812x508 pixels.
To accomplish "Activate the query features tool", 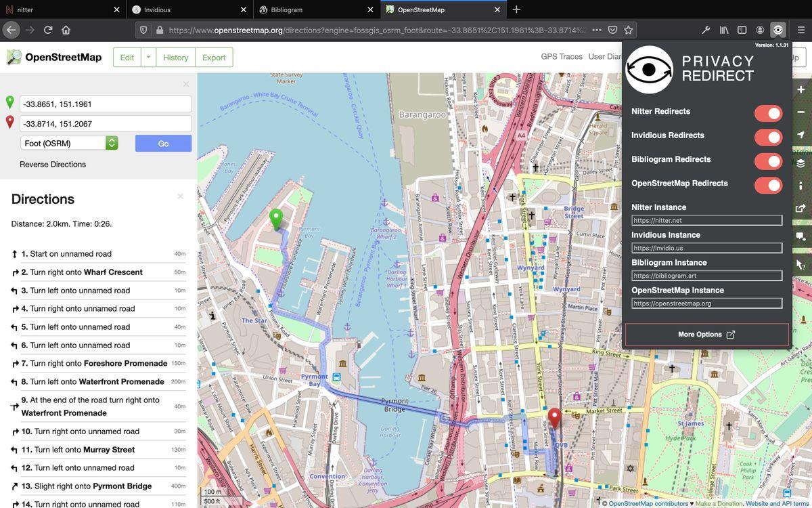I will pos(800,264).
